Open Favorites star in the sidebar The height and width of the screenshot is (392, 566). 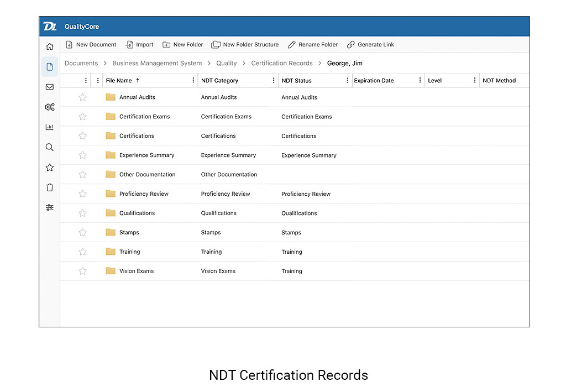click(50, 168)
